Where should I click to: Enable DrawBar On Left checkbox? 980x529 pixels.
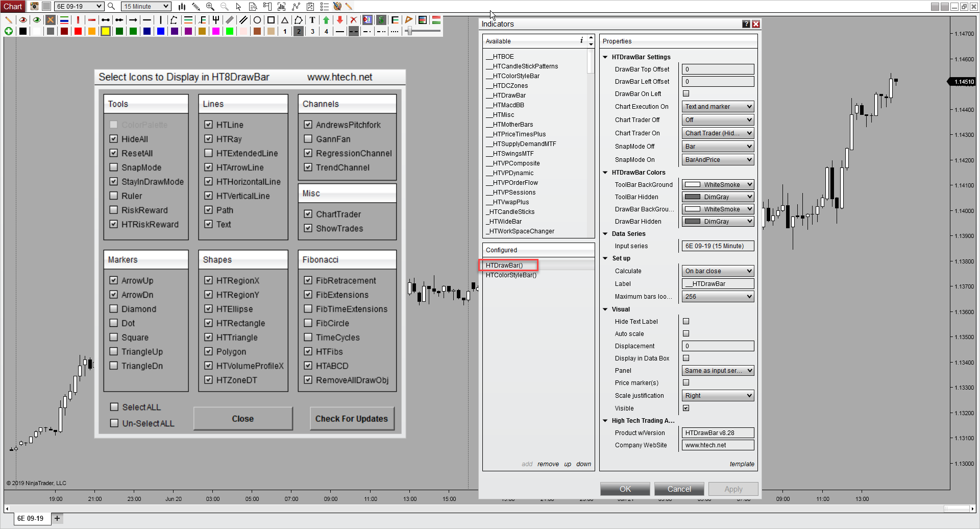[686, 93]
